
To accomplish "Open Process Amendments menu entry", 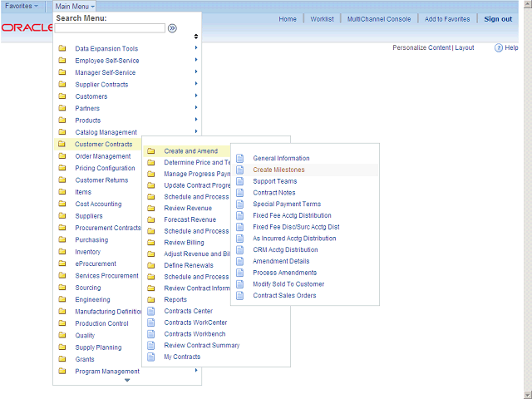I will coord(284,273).
